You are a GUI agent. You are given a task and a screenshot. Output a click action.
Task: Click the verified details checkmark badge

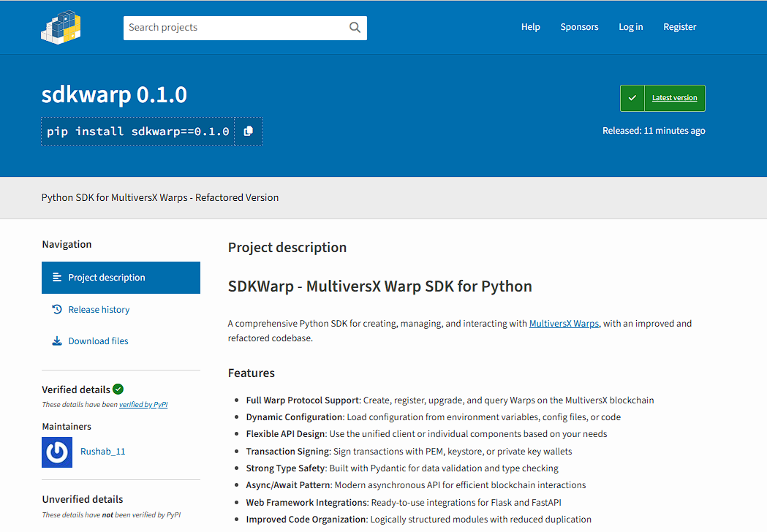pyautogui.click(x=118, y=389)
